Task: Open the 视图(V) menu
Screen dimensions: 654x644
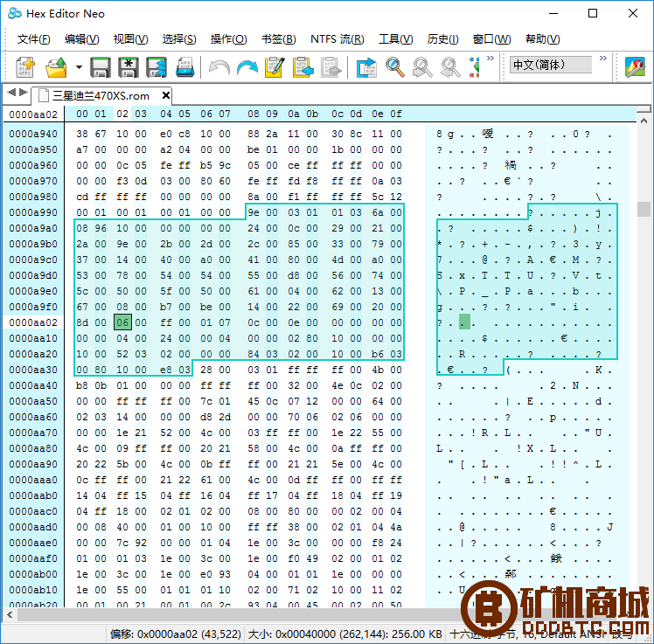Action: coord(130,39)
